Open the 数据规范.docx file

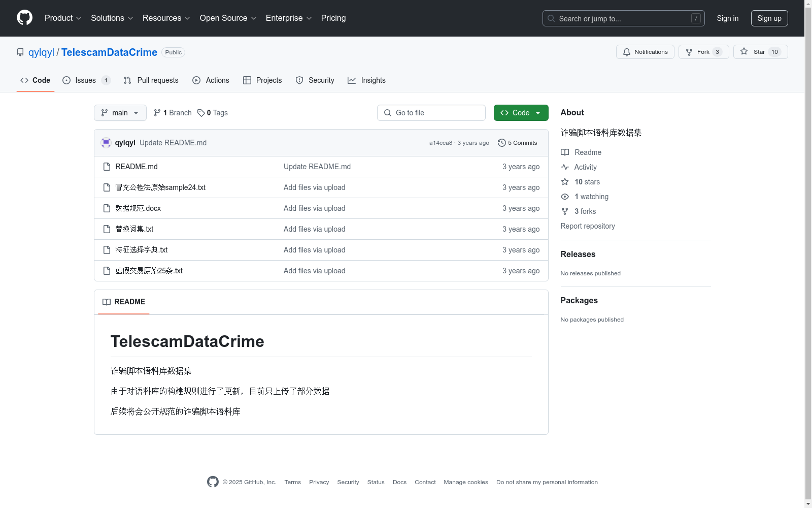click(138, 208)
